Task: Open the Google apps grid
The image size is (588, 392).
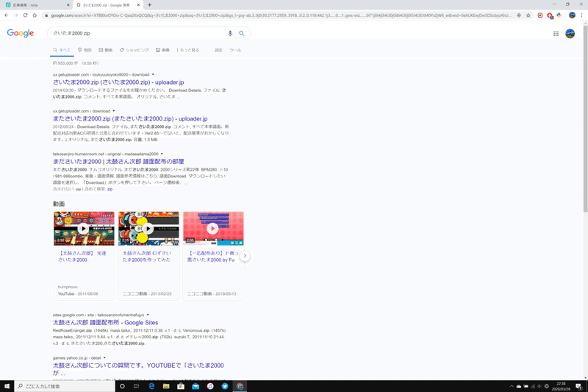Action: (x=556, y=34)
